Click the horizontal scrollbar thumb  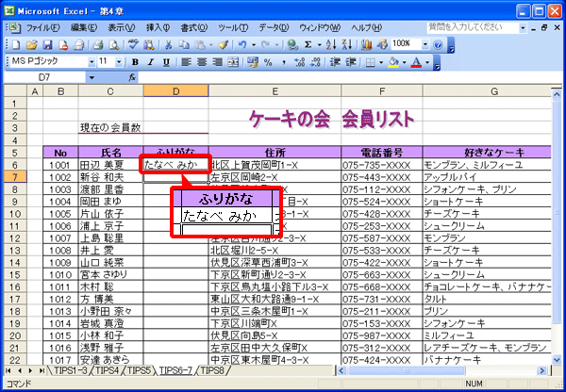[407, 370]
